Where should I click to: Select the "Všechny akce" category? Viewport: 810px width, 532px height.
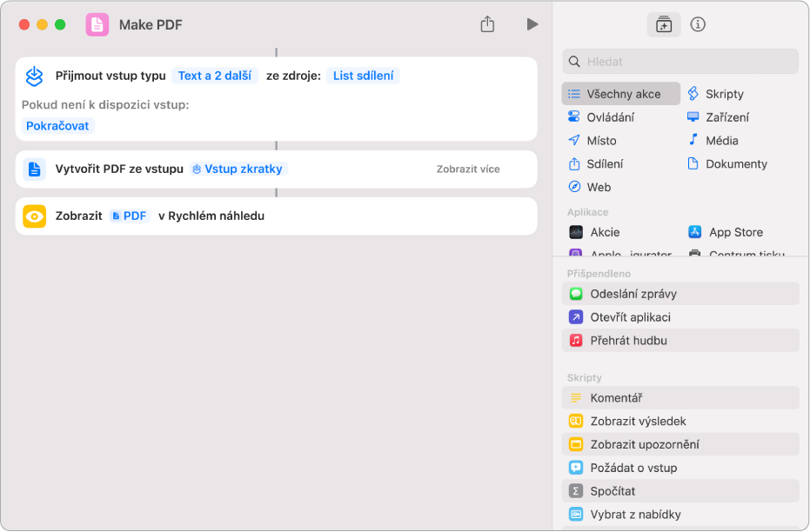coord(622,94)
